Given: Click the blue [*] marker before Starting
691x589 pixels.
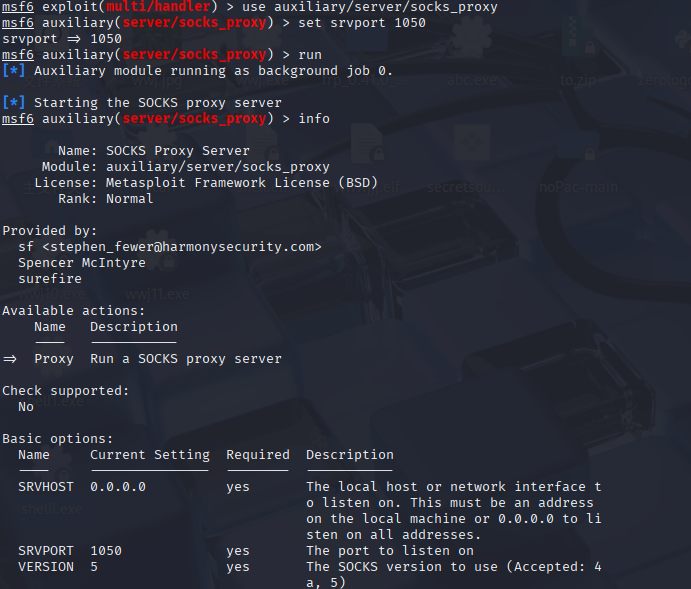Looking at the screenshot, I should [14, 103].
